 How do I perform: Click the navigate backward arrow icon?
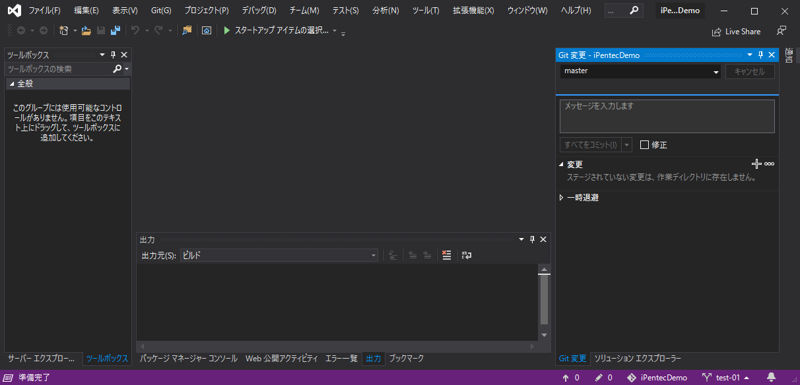click(x=21, y=31)
